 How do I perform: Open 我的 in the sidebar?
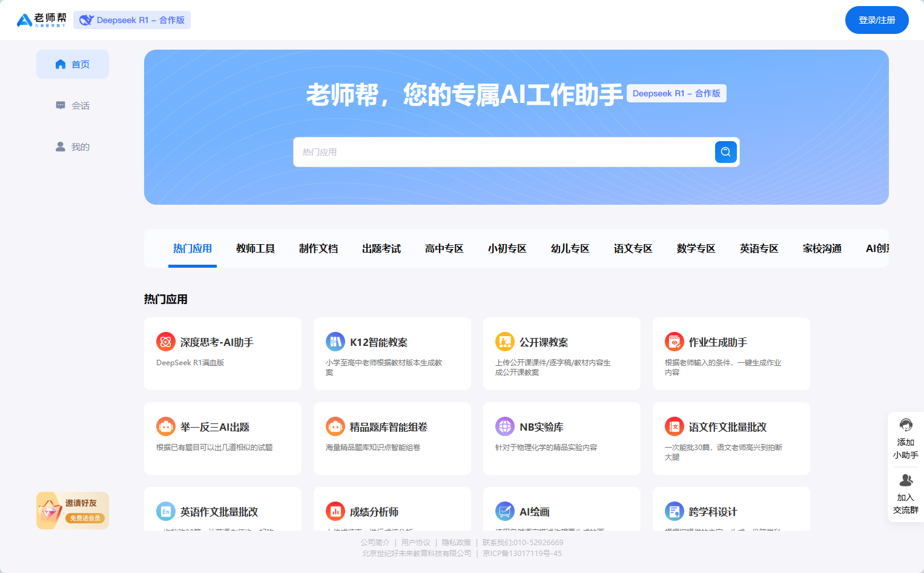point(73,147)
